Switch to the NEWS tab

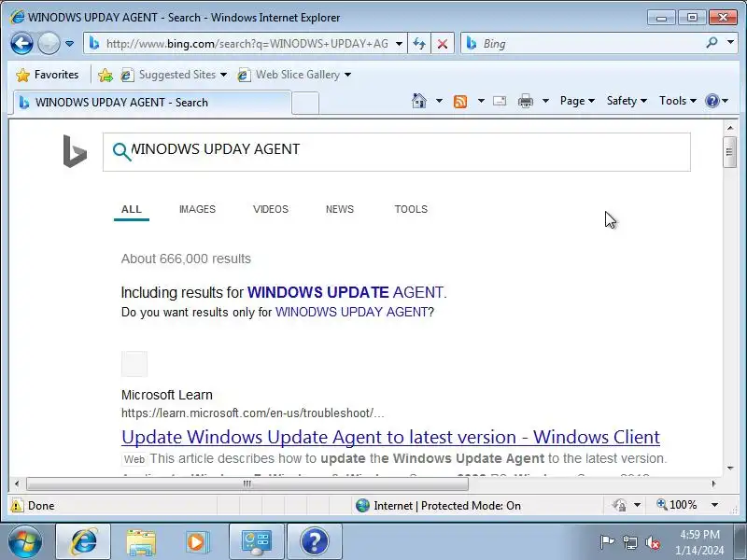(340, 209)
